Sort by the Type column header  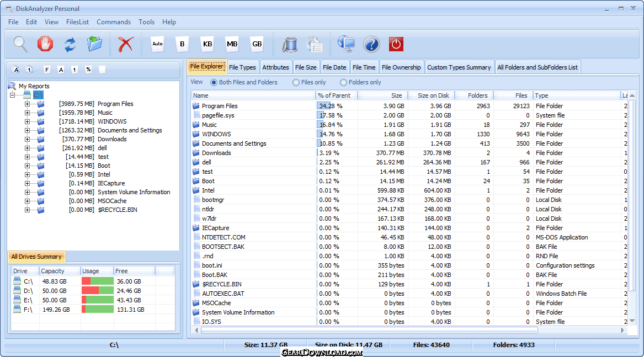coord(577,95)
